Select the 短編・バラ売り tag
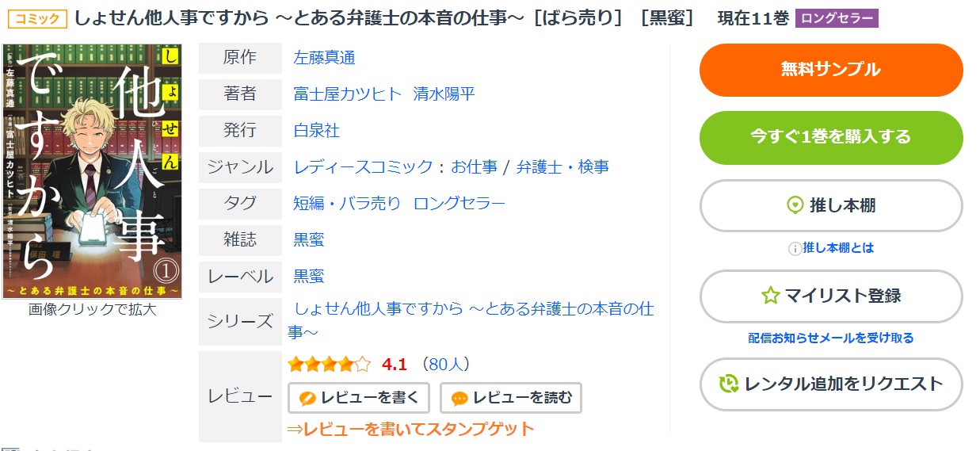The height and width of the screenshot is (451, 980). (x=347, y=204)
